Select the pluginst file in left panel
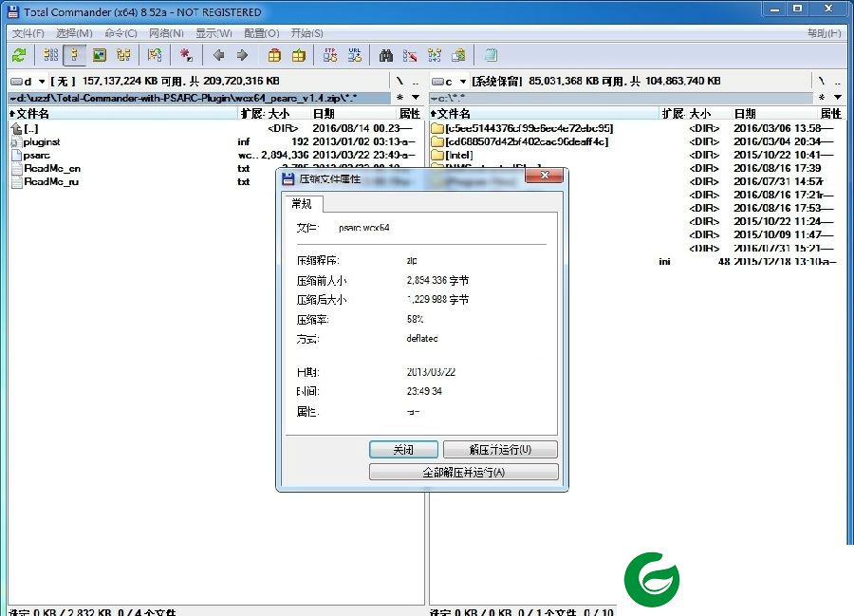 tap(215, 142)
